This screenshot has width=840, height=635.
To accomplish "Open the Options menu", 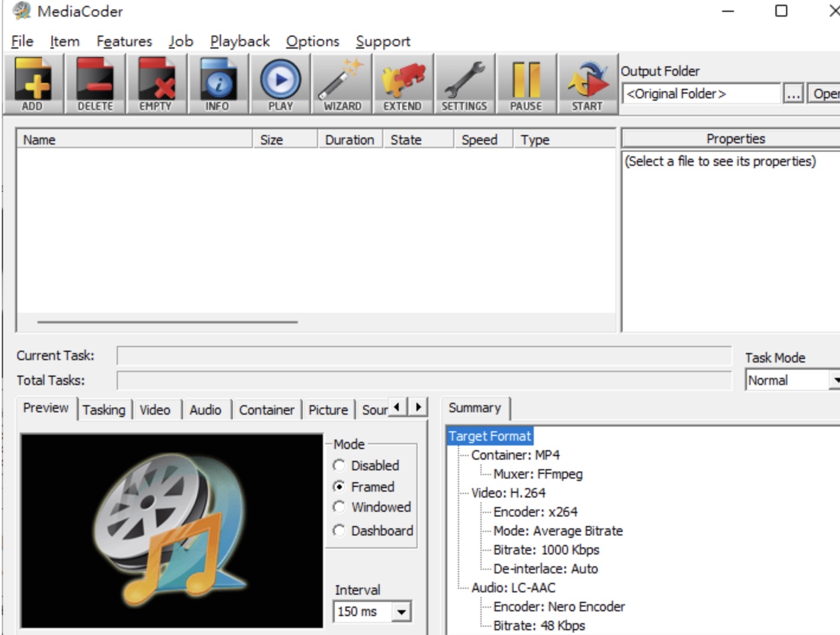I will coord(313,41).
